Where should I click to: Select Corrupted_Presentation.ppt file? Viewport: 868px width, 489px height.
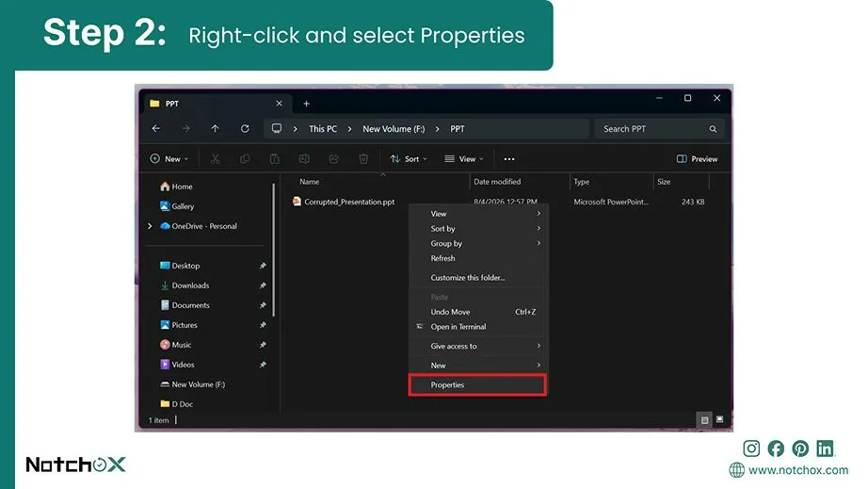[x=344, y=202]
